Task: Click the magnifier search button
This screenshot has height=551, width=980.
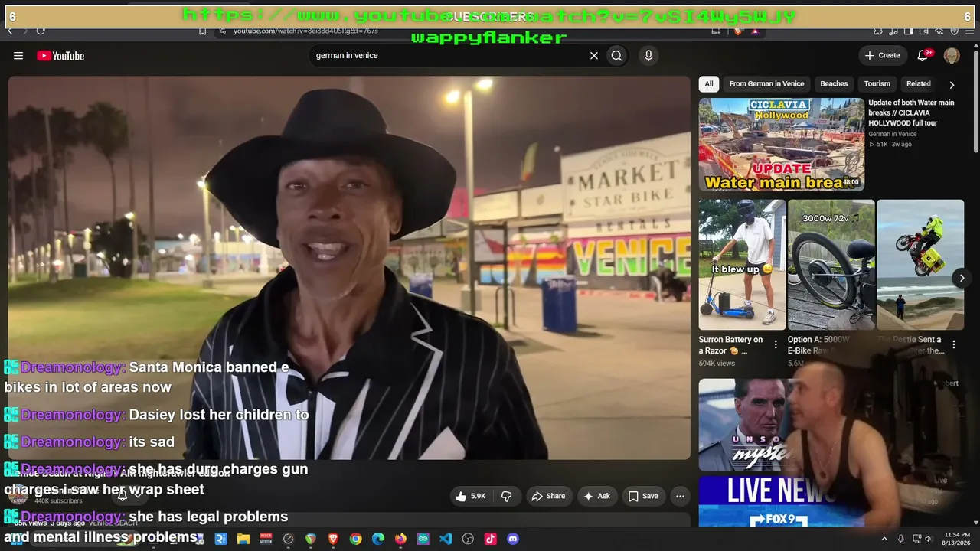Action: pos(616,55)
